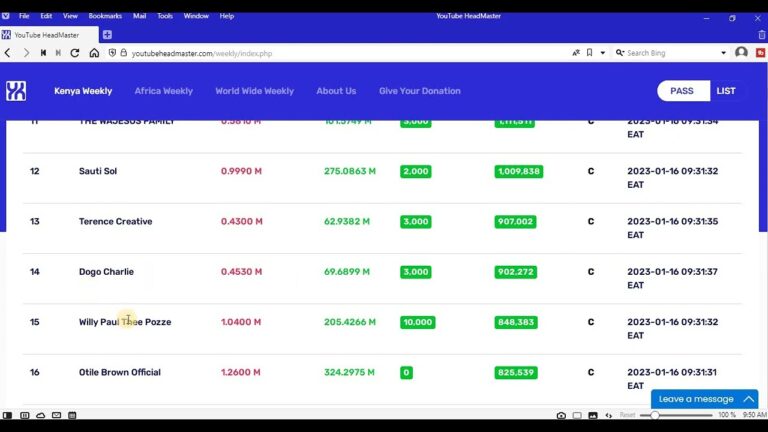Click the browser reload button
This screenshot has height=432, width=768.
click(x=75, y=53)
